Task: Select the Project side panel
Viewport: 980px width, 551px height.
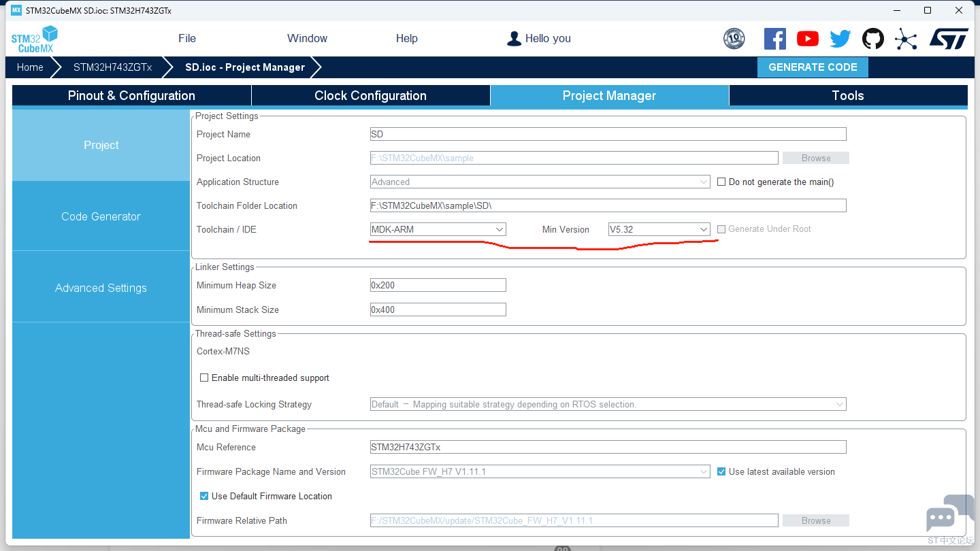Action: [101, 145]
